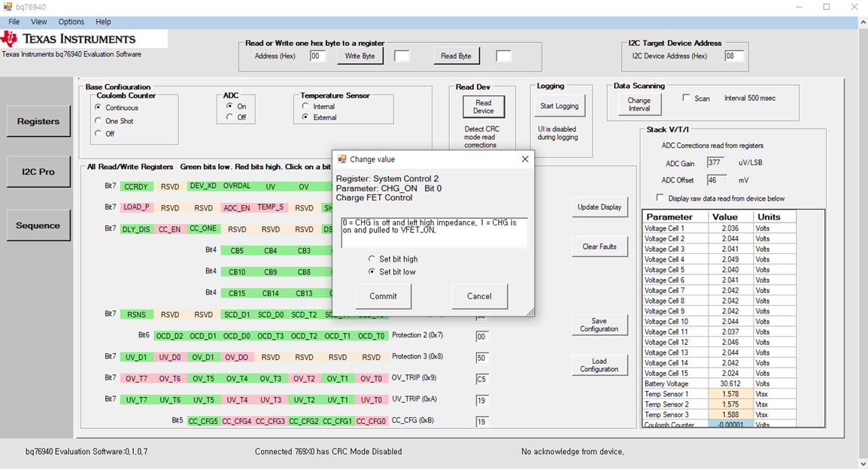Cancel the Change value dialog
This screenshot has width=868, height=469.
479,296
